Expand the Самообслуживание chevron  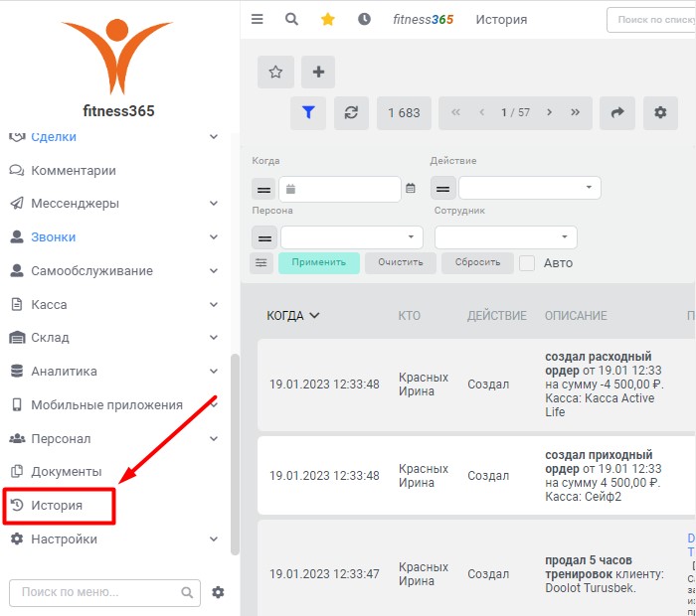coord(214,270)
